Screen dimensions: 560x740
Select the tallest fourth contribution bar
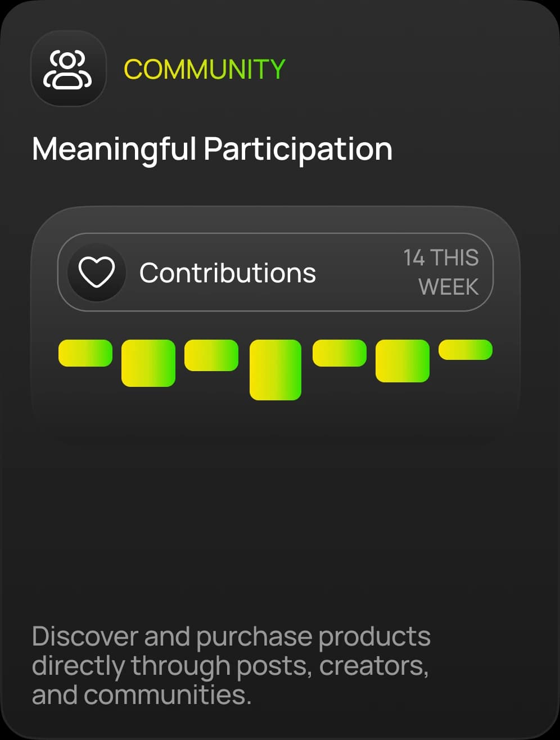[x=276, y=370]
